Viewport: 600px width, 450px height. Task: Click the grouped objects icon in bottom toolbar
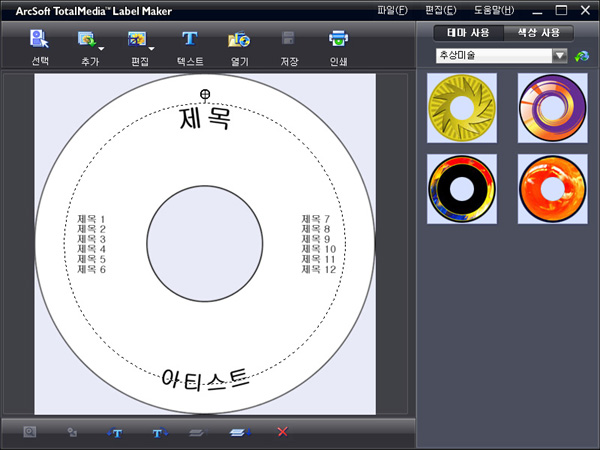(72, 432)
